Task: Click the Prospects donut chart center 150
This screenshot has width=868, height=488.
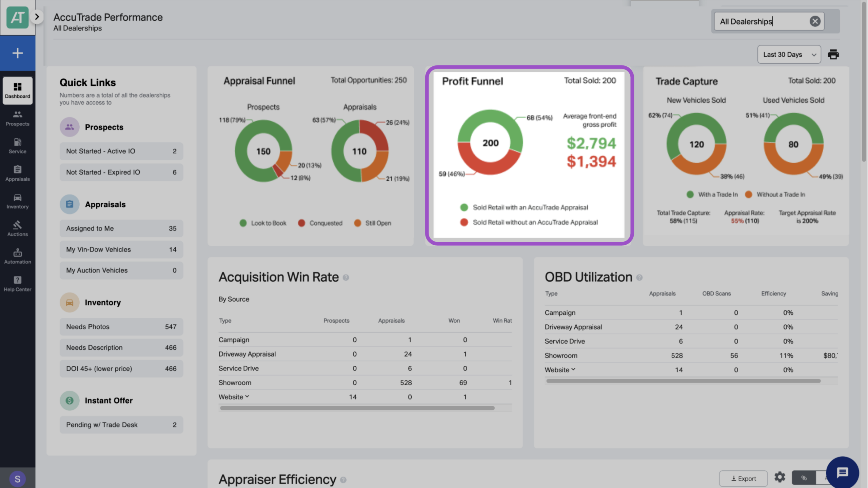Action: [x=263, y=151]
